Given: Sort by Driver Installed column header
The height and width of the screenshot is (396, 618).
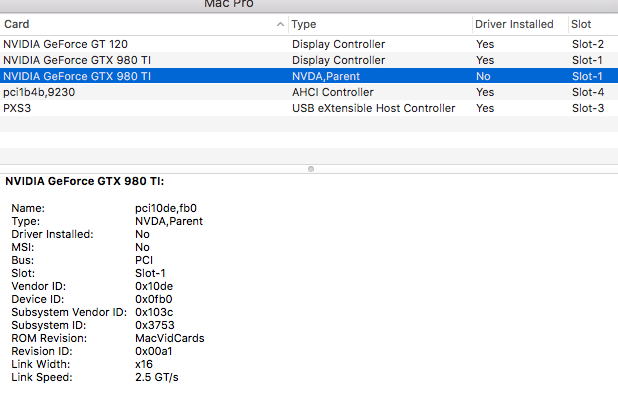Looking at the screenshot, I should click(x=520, y=24).
